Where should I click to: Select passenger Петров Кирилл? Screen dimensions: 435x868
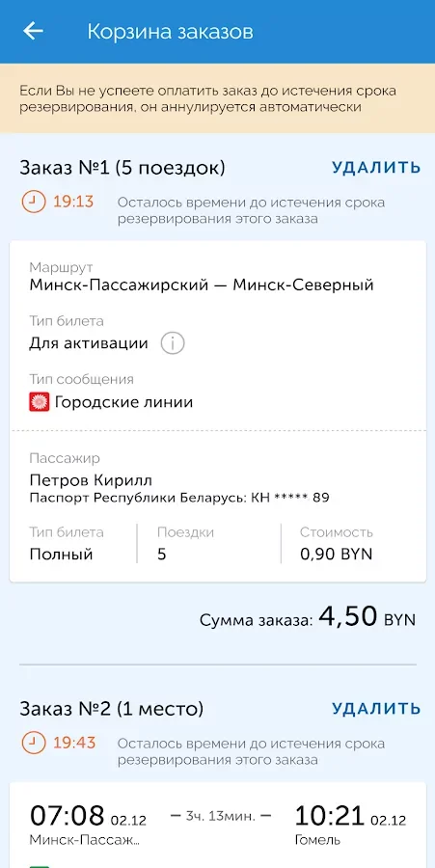coord(91,479)
